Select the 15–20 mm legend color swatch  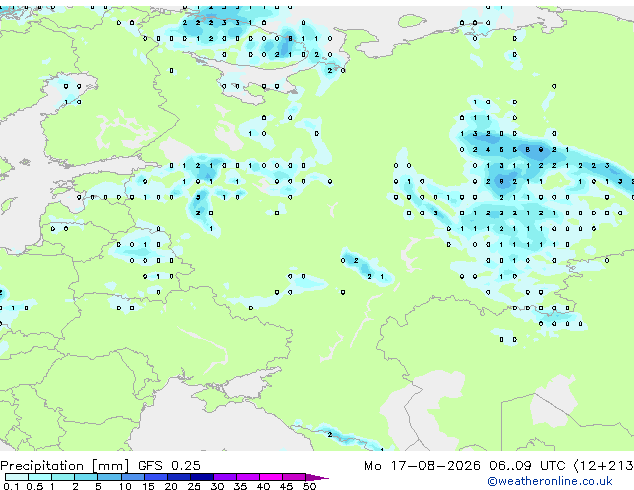155,477
